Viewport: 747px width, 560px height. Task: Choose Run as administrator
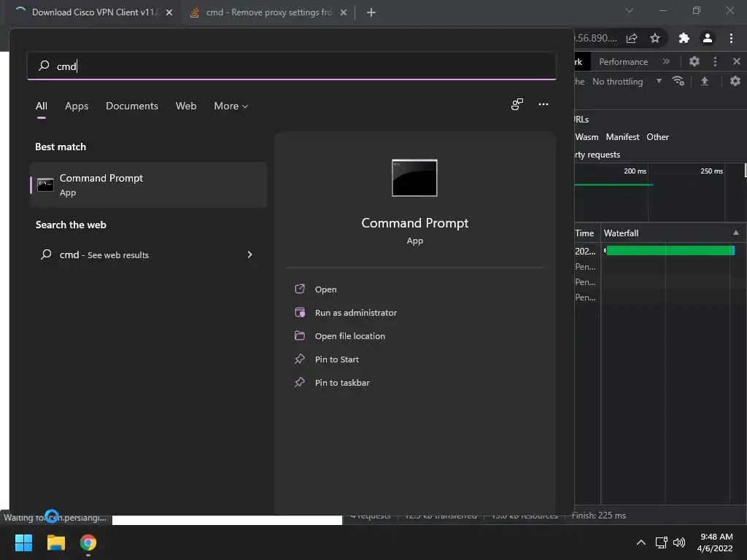[356, 313]
